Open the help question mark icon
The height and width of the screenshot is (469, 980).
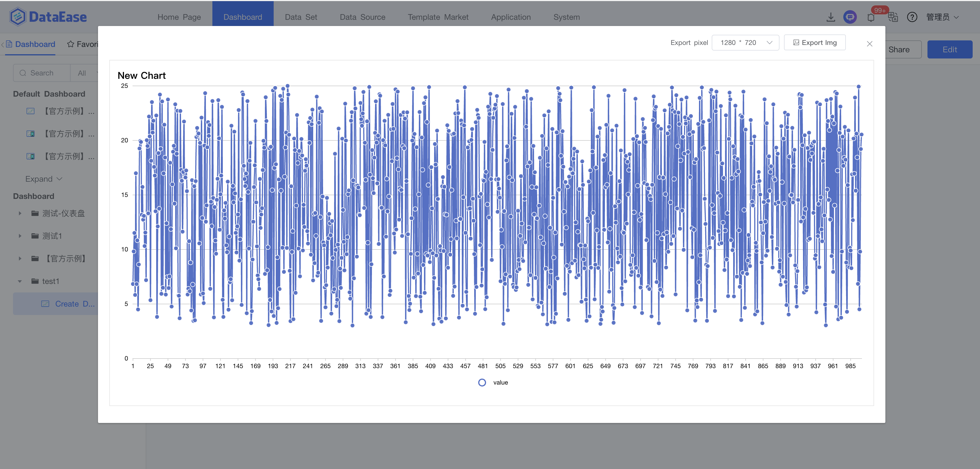point(912,17)
